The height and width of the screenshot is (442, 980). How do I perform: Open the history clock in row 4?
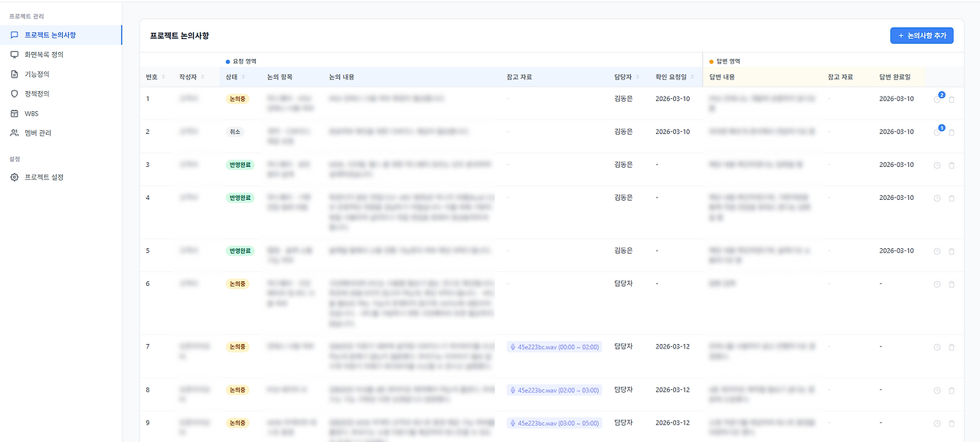(x=937, y=198)
